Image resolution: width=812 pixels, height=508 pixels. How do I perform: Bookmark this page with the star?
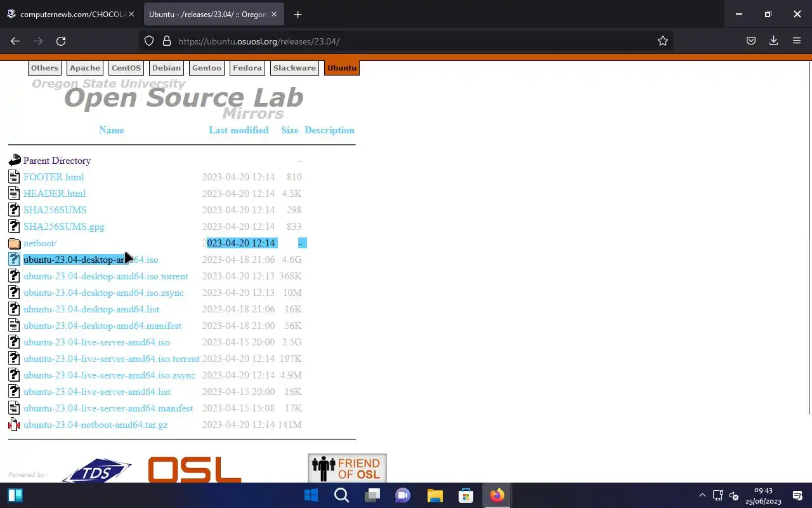click(663, 41)
